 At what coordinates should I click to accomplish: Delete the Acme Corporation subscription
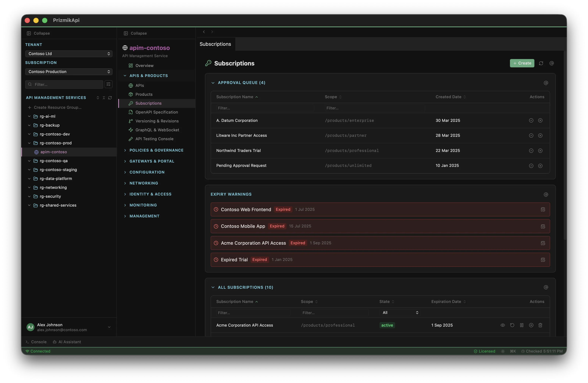(x=540, y=325)
